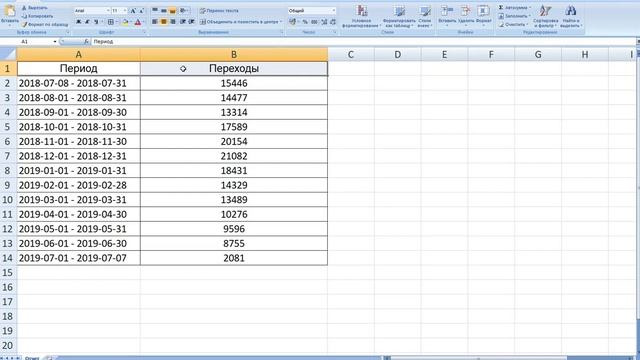The image size is (640, 360).
Task: Toggle Wrap Text (Перенос текста)
Action: [x=219, y=11]
